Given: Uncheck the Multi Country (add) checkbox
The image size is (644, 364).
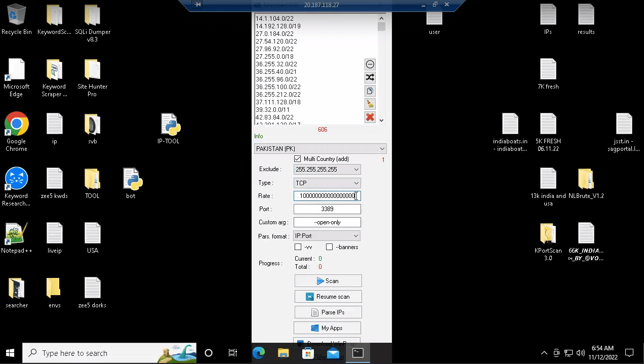Looking at the screenshot, I should coord(298,159).
